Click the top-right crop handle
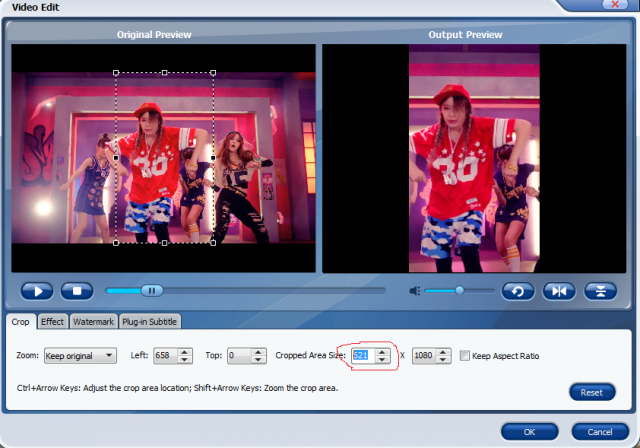The height and width of the screenshot is (448, 640). [213, 73]
